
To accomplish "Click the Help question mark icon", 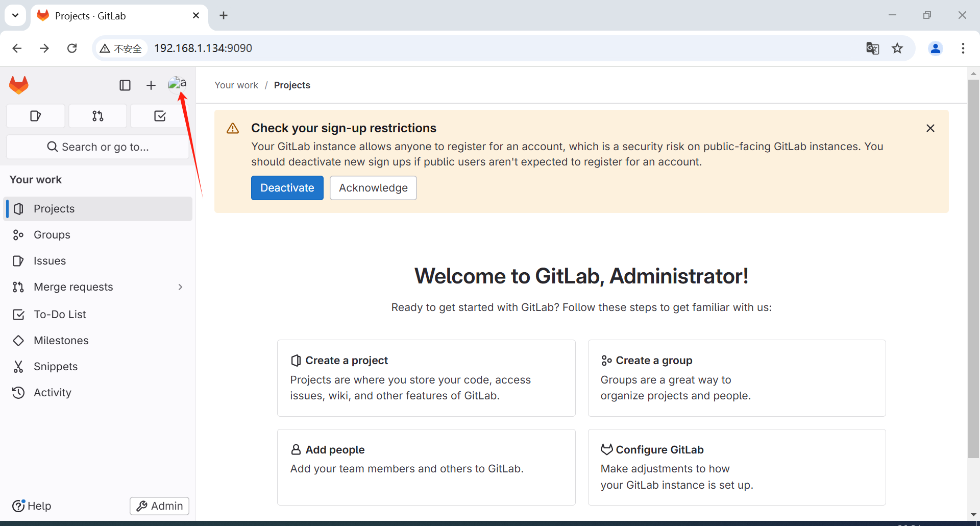I will (x=18, y=506).
